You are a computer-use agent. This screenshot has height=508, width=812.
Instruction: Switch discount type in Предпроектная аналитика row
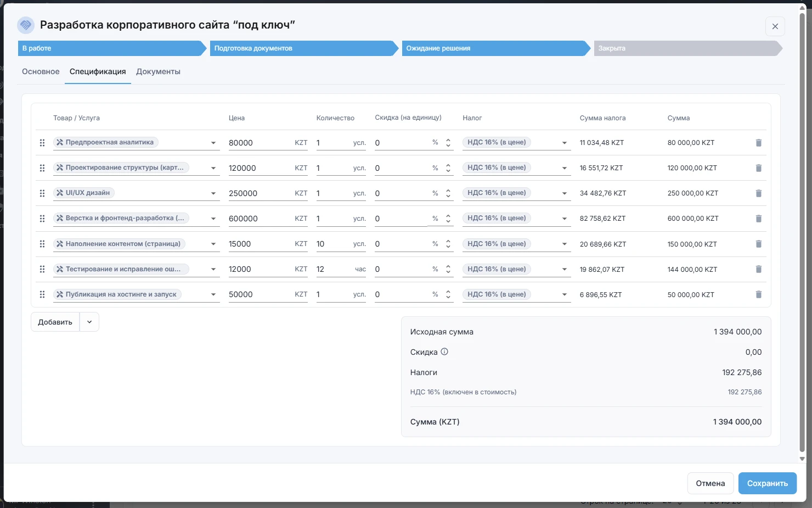point(448,143)
